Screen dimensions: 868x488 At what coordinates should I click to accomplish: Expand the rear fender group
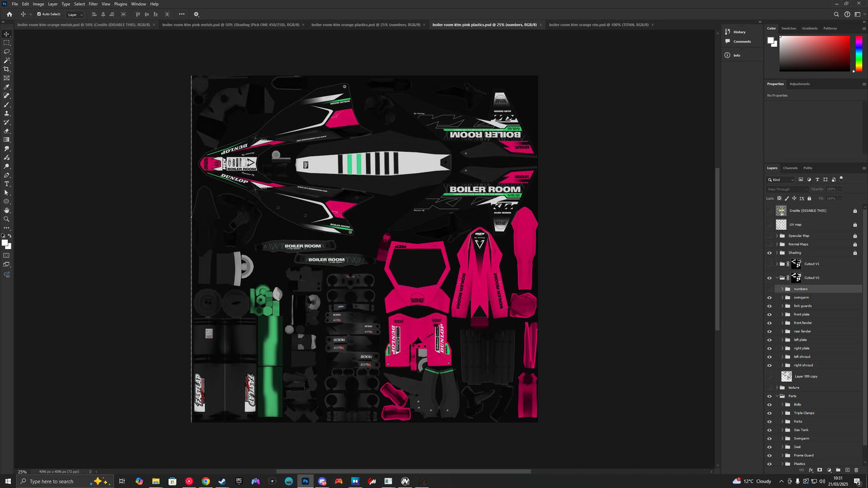(782, 331)
